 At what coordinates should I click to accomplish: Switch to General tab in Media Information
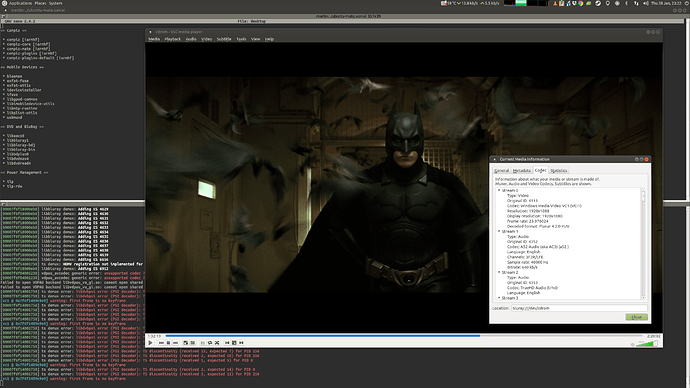pyautogui.click(x=501, y=171)
